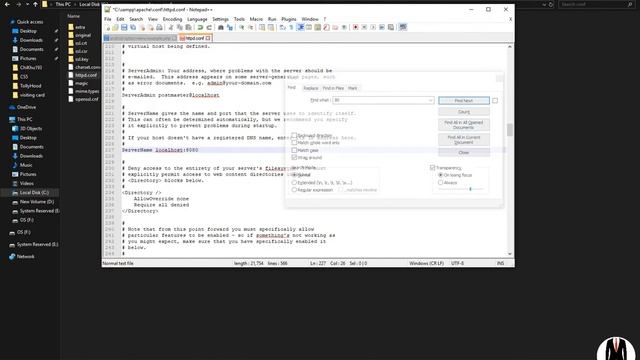This screenshot has width=640, height=360.
Task: Click the Start Recording macro icon
Action: (356, 27)
